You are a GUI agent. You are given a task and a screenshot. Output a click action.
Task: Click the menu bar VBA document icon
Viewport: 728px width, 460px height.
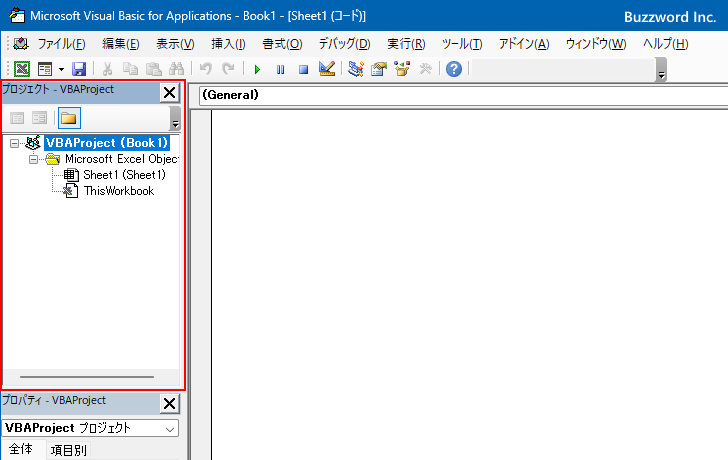pyautogui.click(x=21, y=44)
